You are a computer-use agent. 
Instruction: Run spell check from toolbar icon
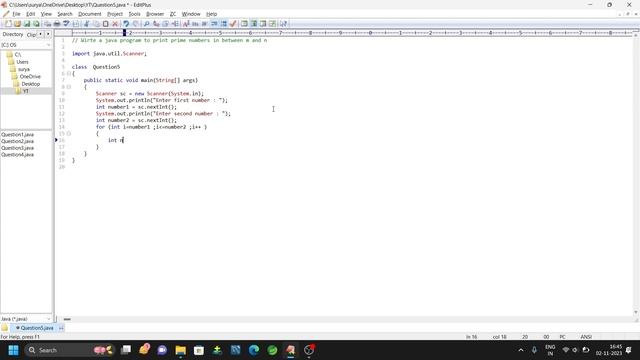[66, 24]
